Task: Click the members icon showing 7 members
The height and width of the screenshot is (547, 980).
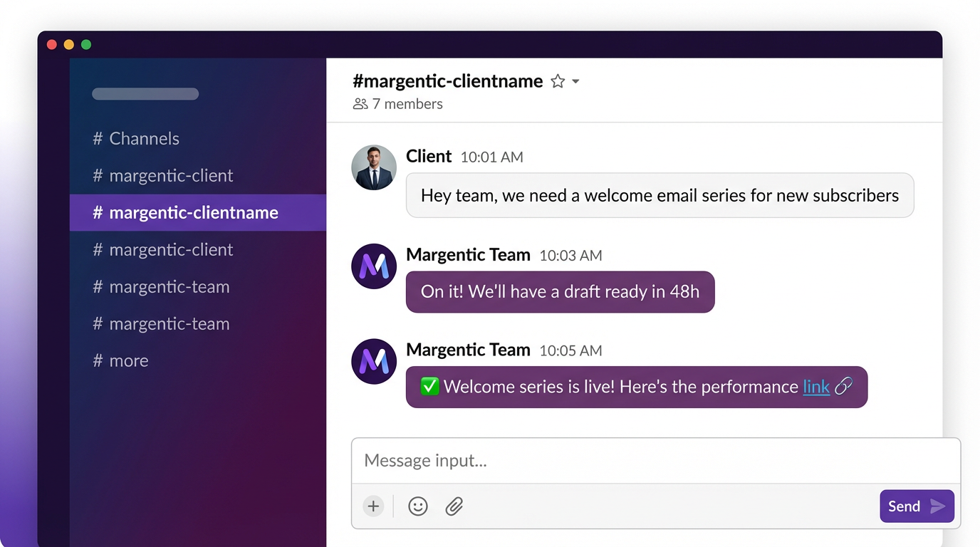Action: pos(359,103)
